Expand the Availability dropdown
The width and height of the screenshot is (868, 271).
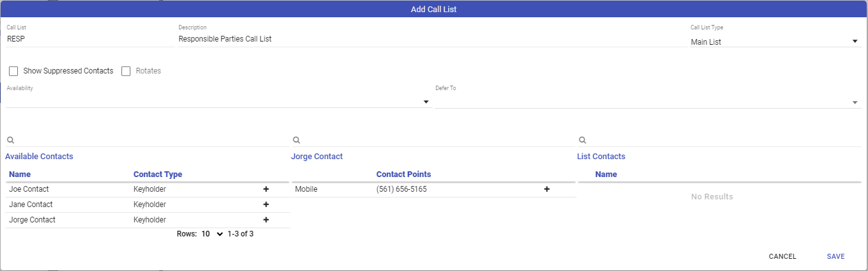[x=217, y=102]
